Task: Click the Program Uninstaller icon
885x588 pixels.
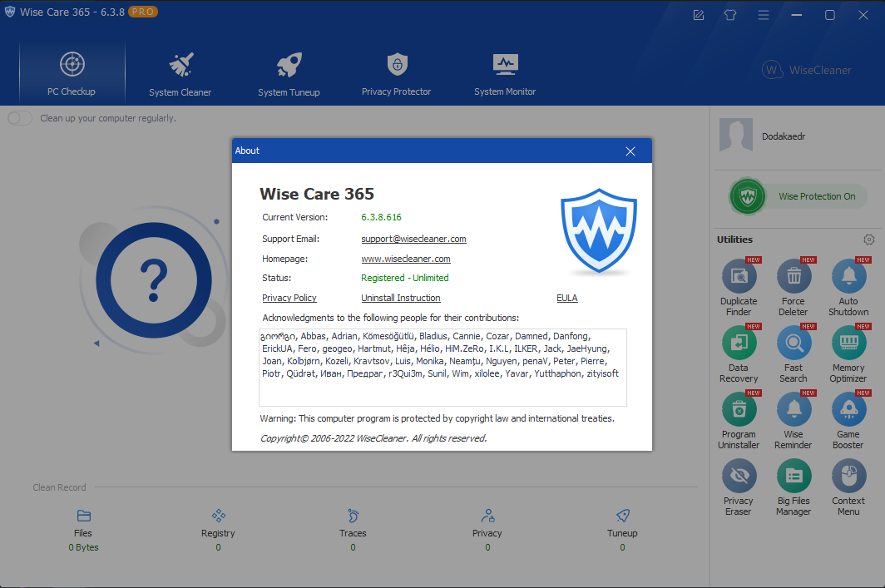Action: 738,409
